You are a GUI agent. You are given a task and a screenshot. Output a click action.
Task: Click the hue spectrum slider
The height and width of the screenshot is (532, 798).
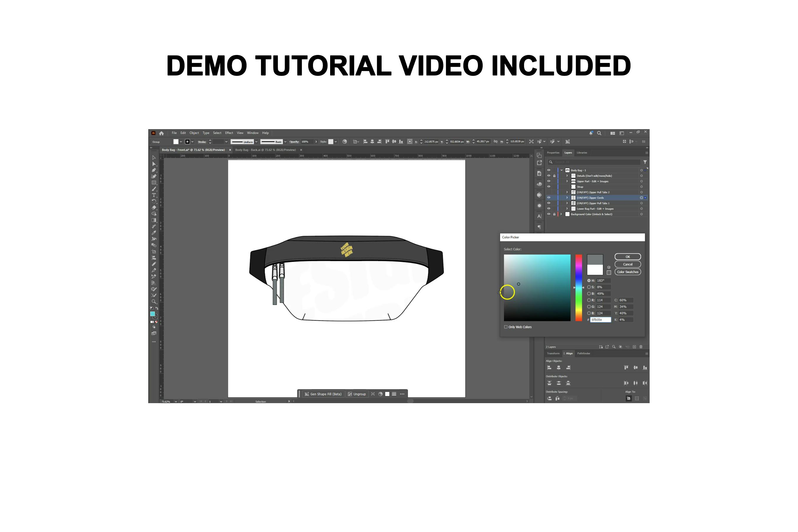(x=578, y=288)
